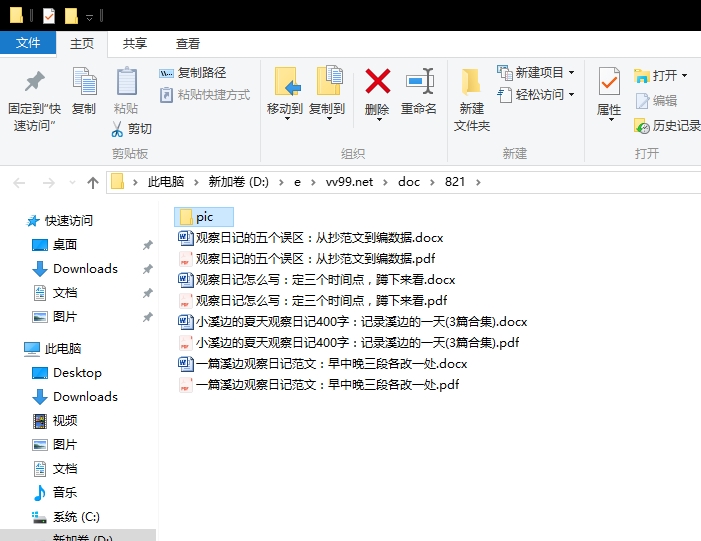Open Move to folder menu
Image resolution: width=701 pixels, height=541 pixels.
click(x=285, y=94)
